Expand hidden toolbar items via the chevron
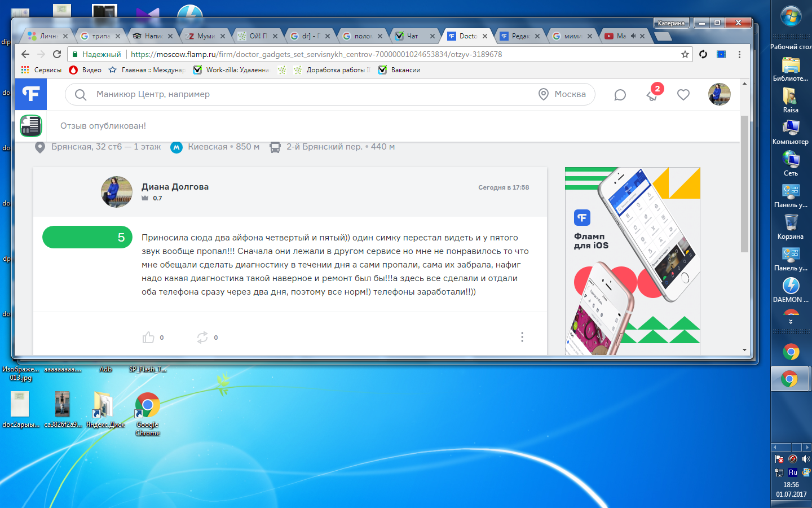The height and width of the screenshot is (508, 812). pos(791,322)
